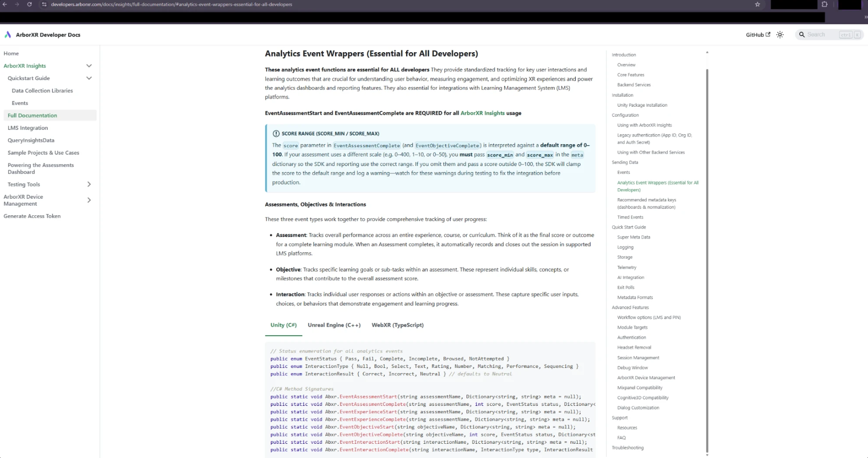Image resolution: width=868 pixels, height=458 pixels.
Task: Jump to Backend Services section
Action: 634,85
